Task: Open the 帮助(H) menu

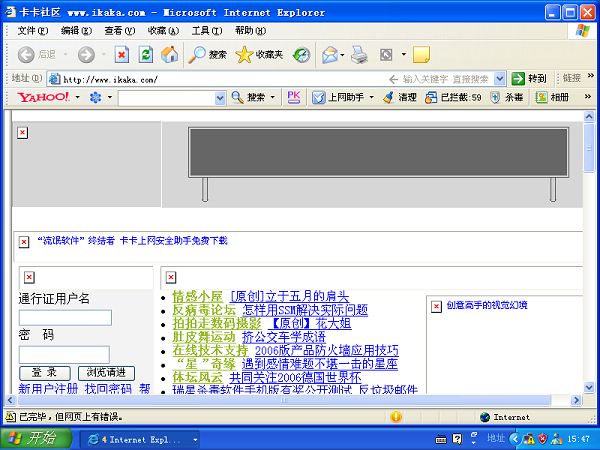Action: tap(250, 31)
